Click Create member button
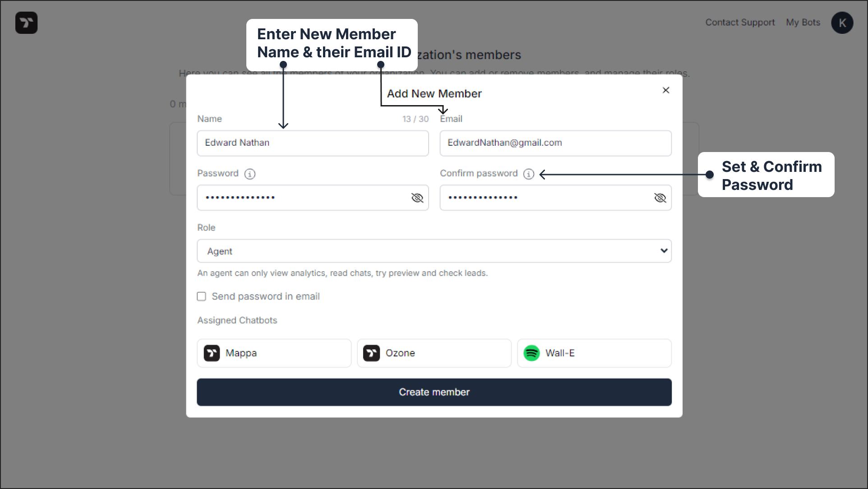 click(434, 392)
